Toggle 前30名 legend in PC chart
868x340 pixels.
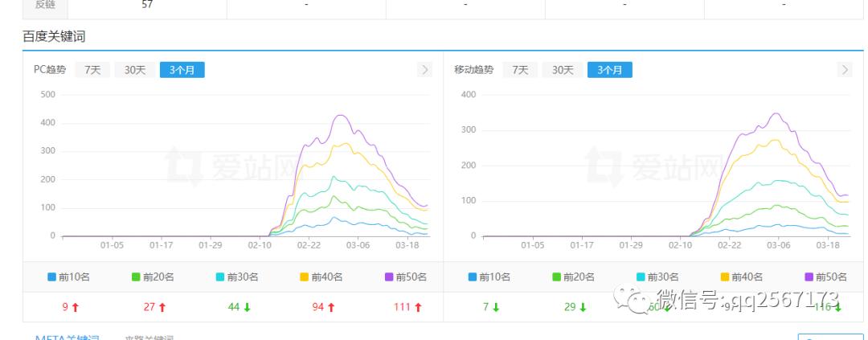coord(237,277)
